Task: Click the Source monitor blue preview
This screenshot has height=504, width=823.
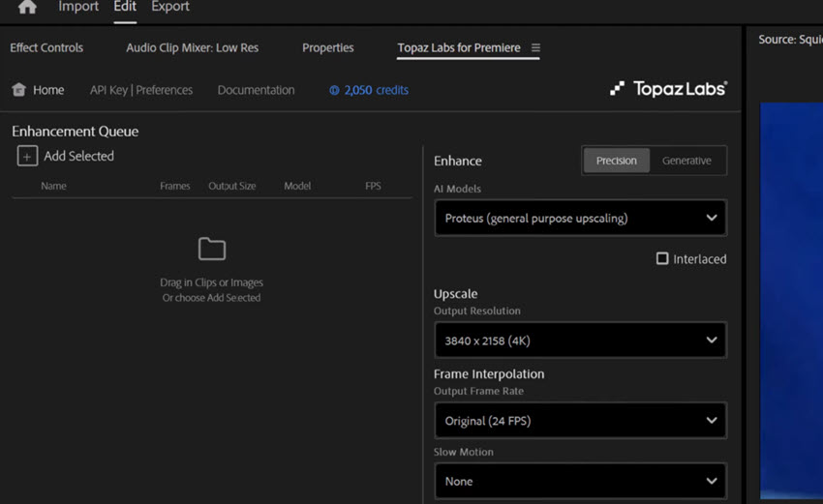Action: click(x=791, y=301)
